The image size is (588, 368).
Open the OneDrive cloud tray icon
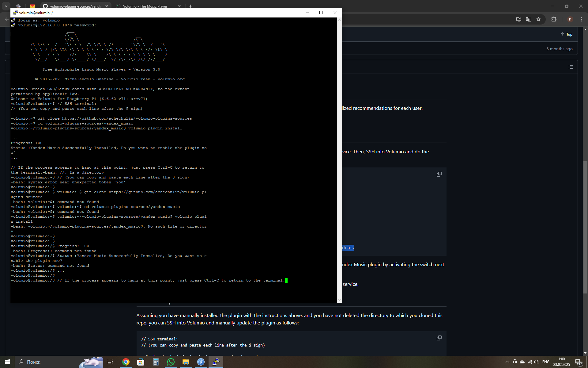tap(522, 362)
